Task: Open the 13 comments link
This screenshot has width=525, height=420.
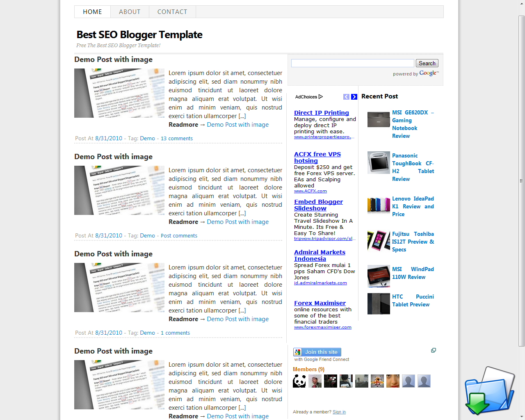Action: tap(177, 139)
